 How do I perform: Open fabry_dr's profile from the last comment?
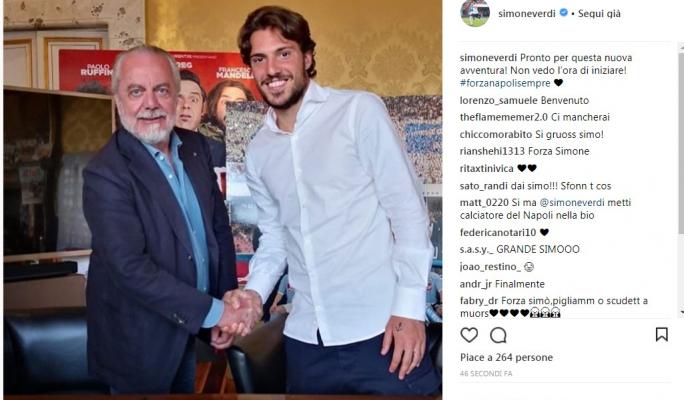[x=479, y=301]
